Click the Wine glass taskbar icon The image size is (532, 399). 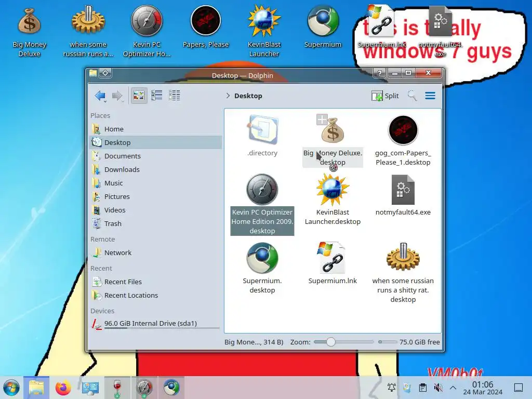point(117,388)
